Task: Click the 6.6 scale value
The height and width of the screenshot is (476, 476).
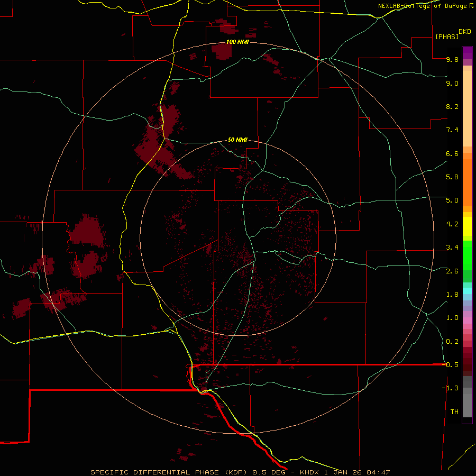Action: click(452, 154)
